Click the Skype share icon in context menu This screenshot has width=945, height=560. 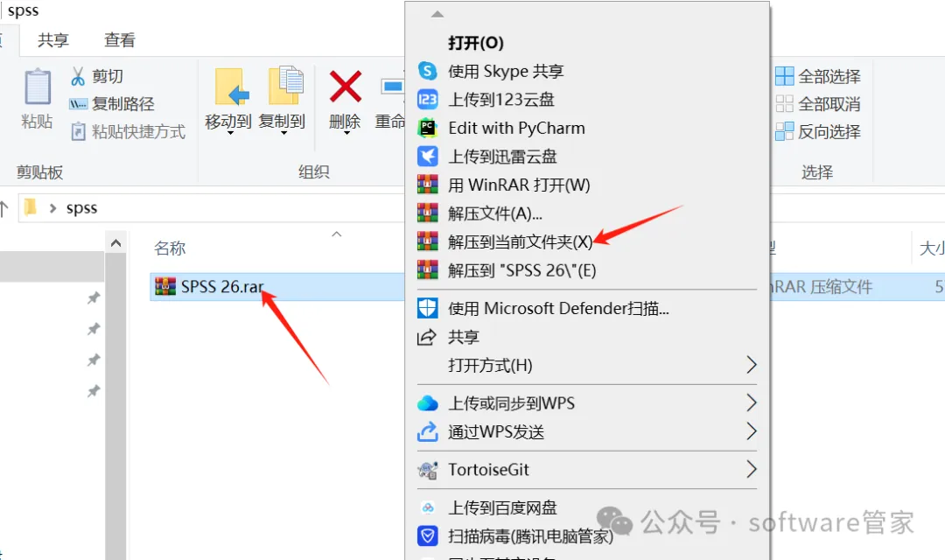[x=427, y=71]
